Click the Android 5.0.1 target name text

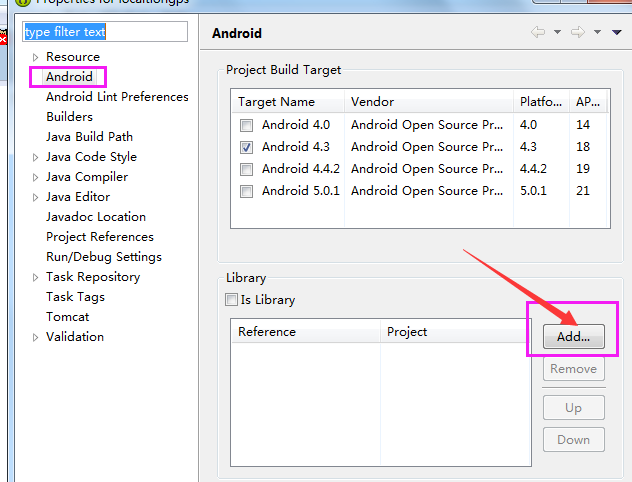point(301,190)
